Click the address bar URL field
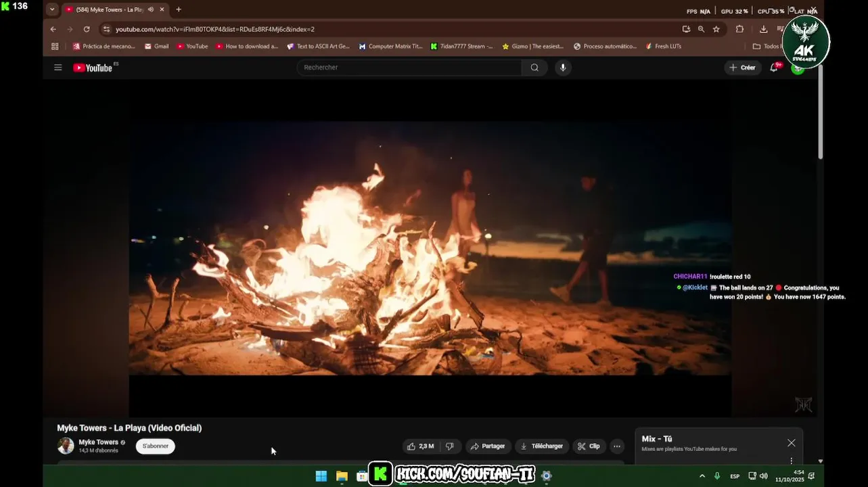 (392, 29)
